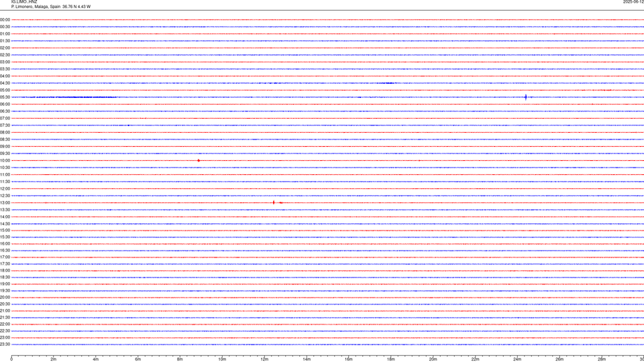Select the '16:00' row time label
644x362 pixels.
[5, 244]
